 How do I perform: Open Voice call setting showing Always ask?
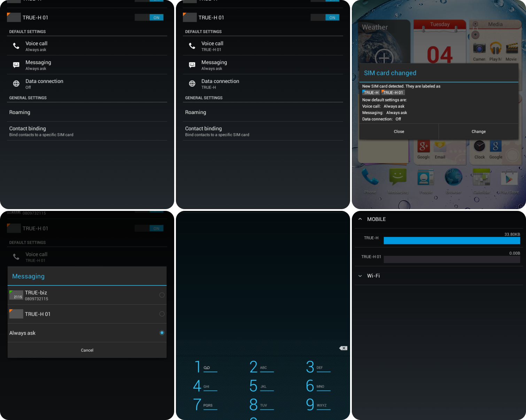click(x=87, y=46)
